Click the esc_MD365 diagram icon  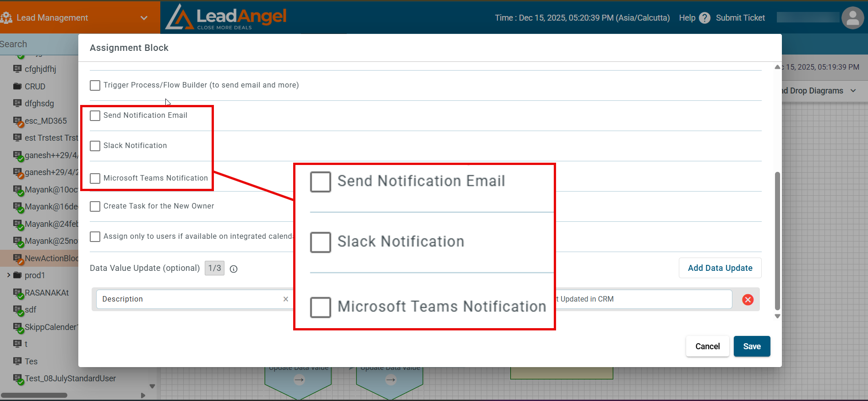click(18, 121)
